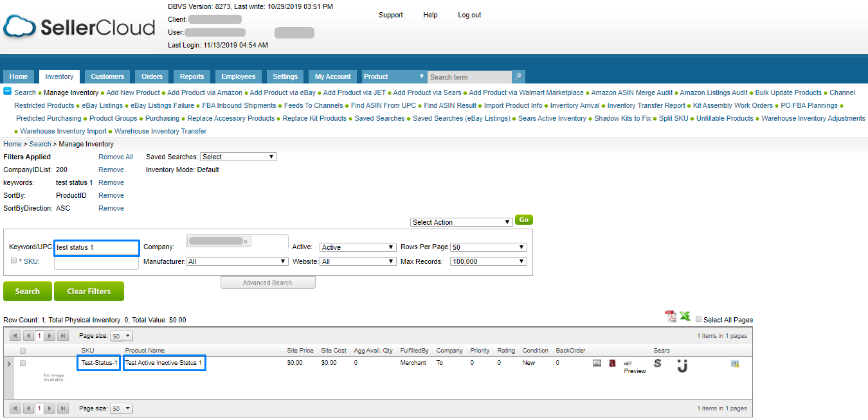Export results using the Excel icon
This screenshot has height=420, width=868.
[685, 316]
